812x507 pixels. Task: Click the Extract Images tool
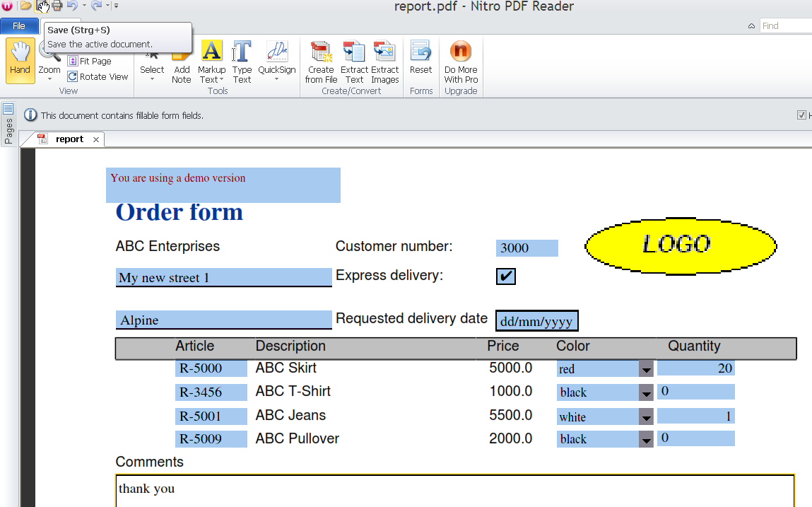point(384,62)
